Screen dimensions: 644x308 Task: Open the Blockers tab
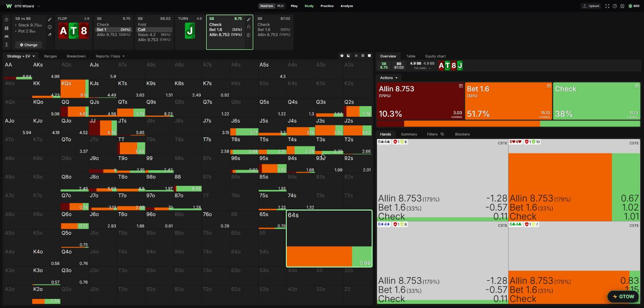pos(462,134)
